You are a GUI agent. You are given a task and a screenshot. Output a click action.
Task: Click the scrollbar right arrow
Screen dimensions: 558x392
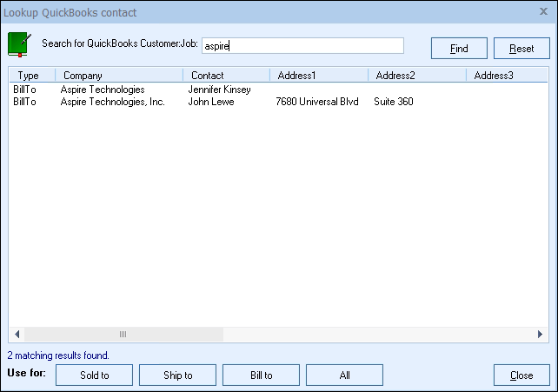[541, 335]
